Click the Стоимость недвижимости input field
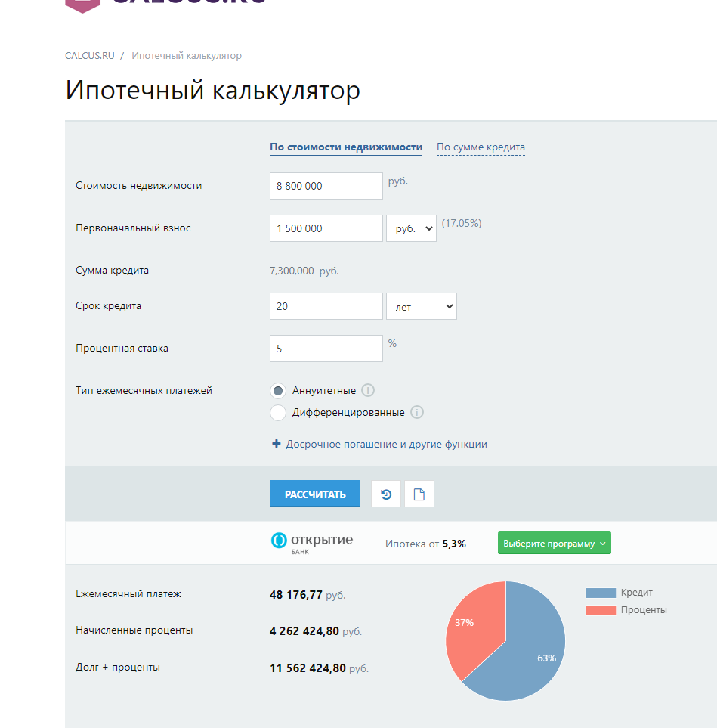The height and width of the screenshot is (728, 717). point(326,186)
